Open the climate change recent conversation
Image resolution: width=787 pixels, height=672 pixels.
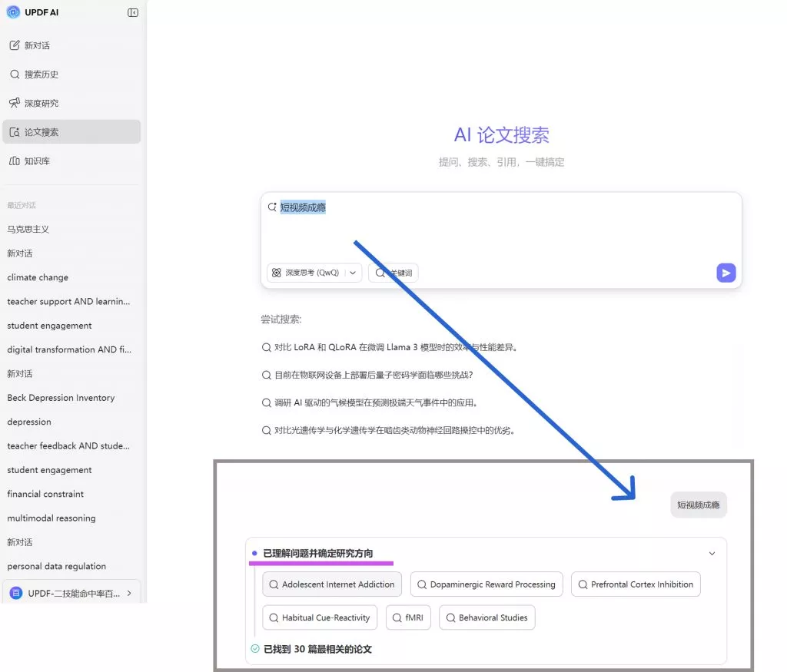click(x=38, y=277)
